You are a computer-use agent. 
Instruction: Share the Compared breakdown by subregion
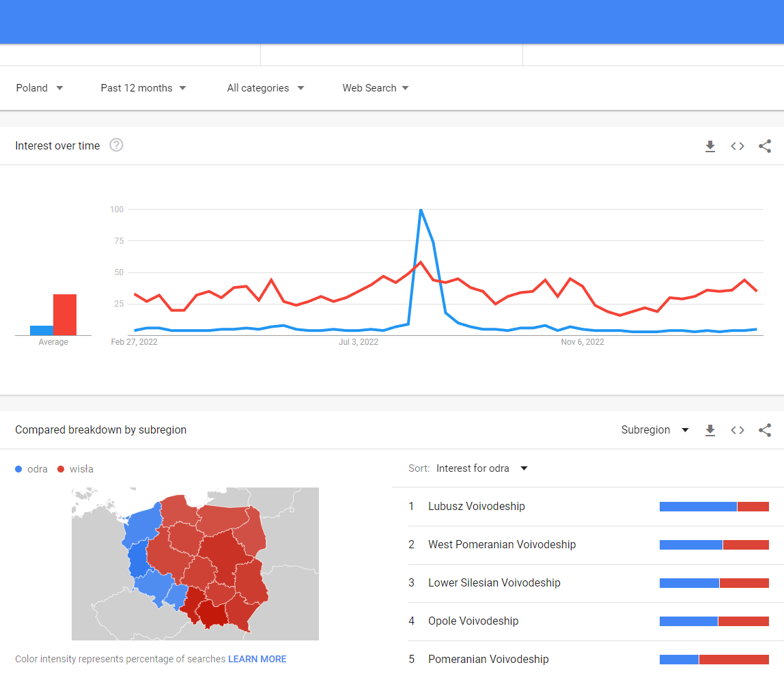765,430
